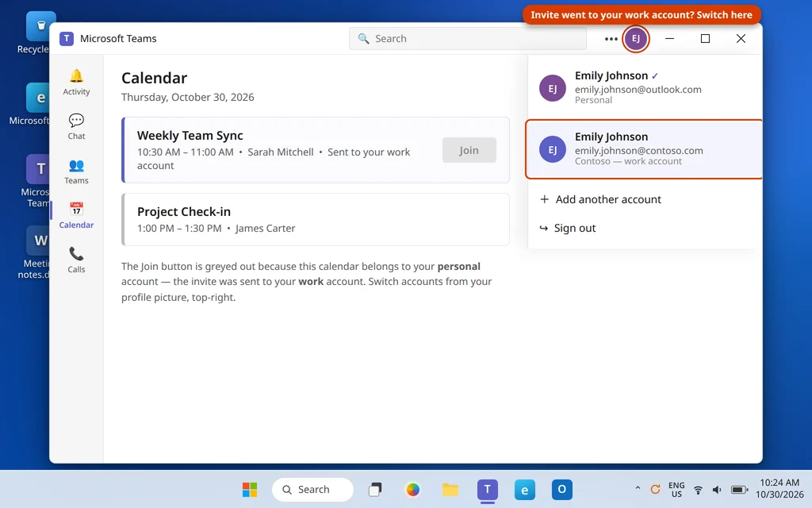Open Chat from the Teams sidebar
The width and height of the screenshot is (812, 508).
[x=76, y=127]
